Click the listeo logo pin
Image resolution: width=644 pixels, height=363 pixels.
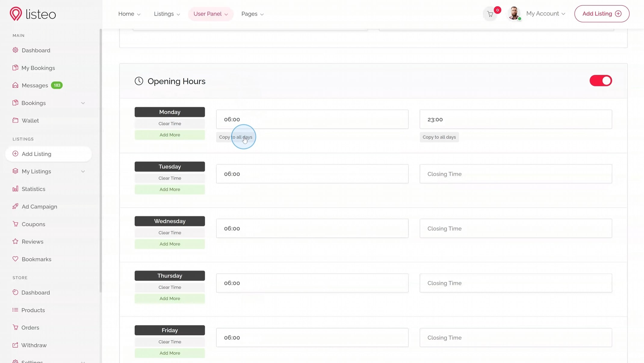[x=16, y=14]
